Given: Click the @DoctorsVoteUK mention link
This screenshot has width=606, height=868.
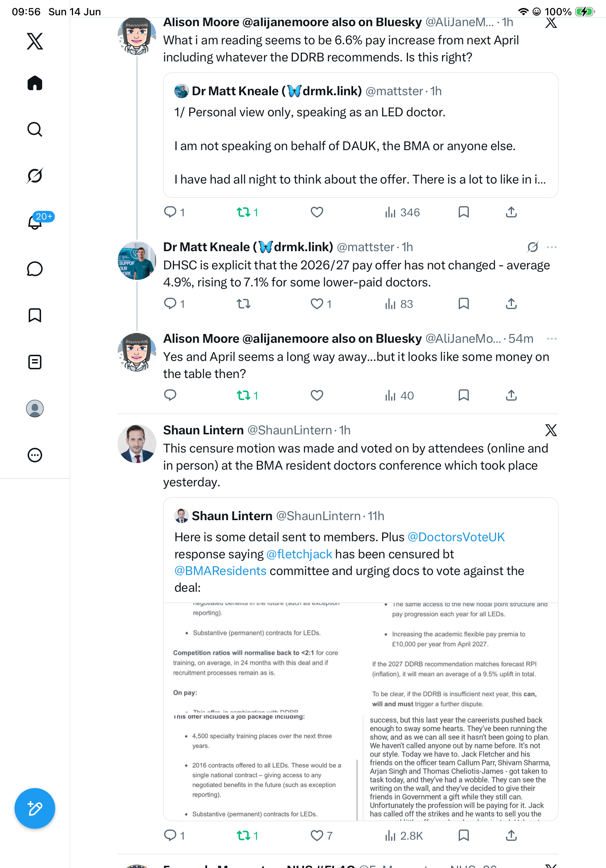Looking at the screenshot, I should [x=456, y=537].
